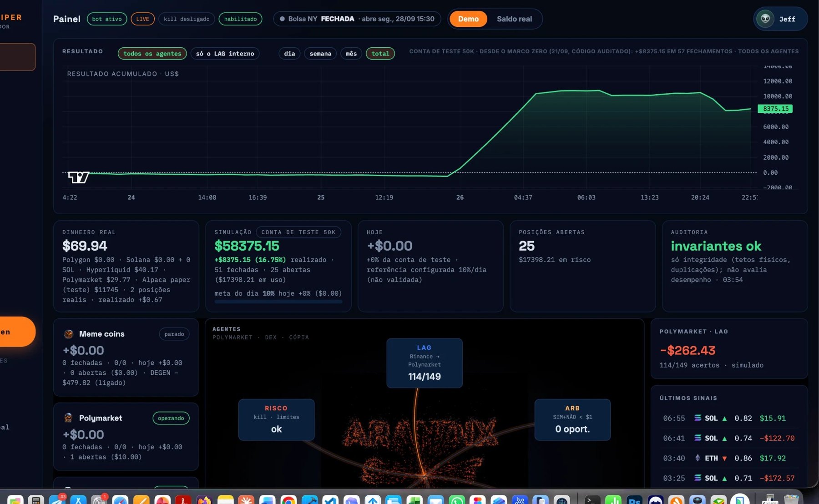The image size is (819, 504).
Task: Open Firefox from the dock
Action: pyautogui.click(x=204, y=499)
